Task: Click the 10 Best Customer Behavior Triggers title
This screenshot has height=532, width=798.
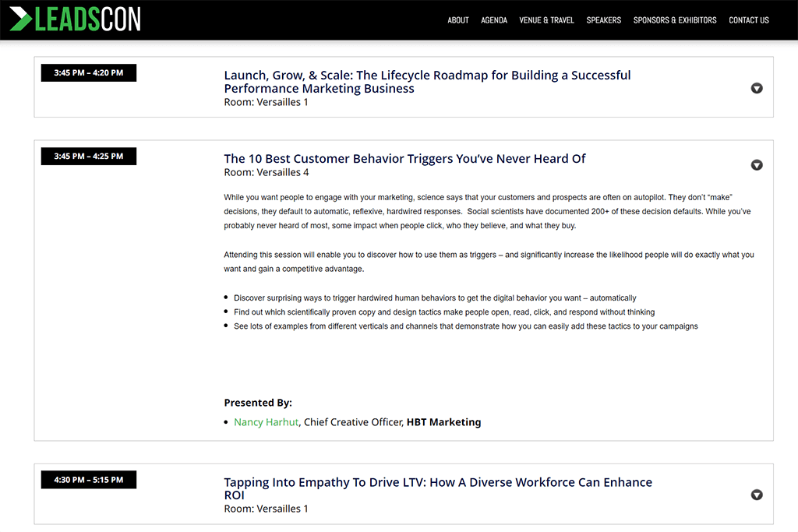Action: [x=404, y=159]
